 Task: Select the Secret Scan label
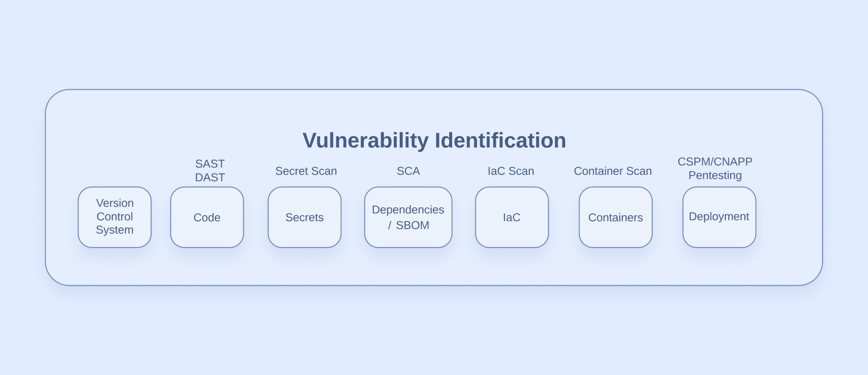tap(306, 171)
